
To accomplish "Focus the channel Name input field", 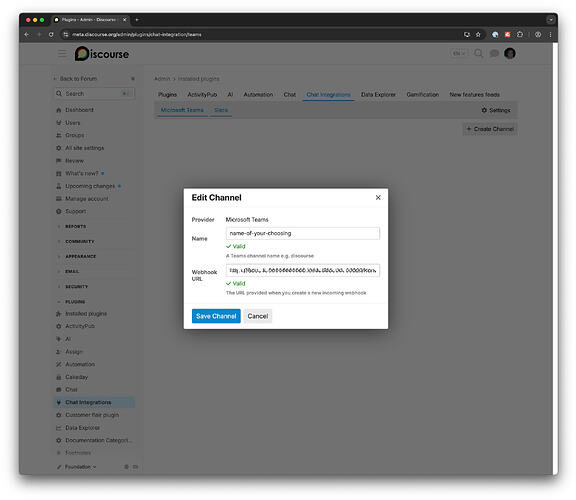I will (x=303, y=233).
